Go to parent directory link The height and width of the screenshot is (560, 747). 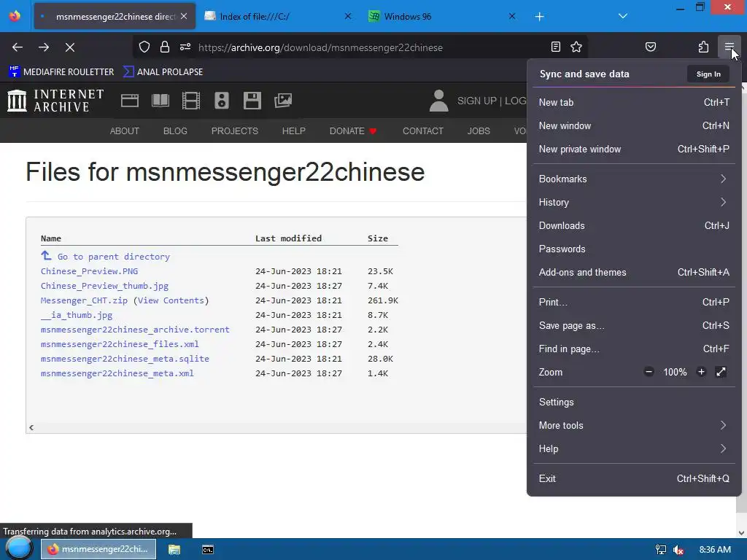tap(113, 257)
